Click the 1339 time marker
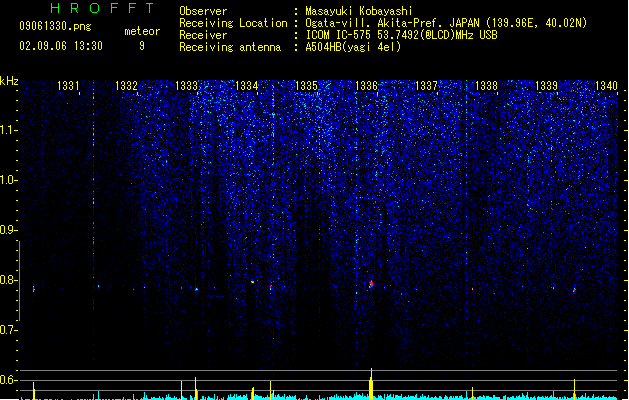 pyautogui.click(x=546, y=86)
